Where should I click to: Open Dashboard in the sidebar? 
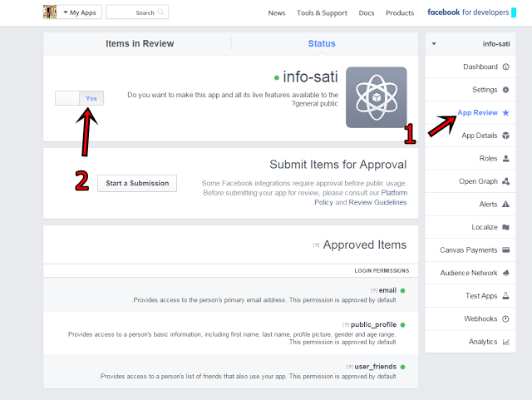[x=470, y=67]
